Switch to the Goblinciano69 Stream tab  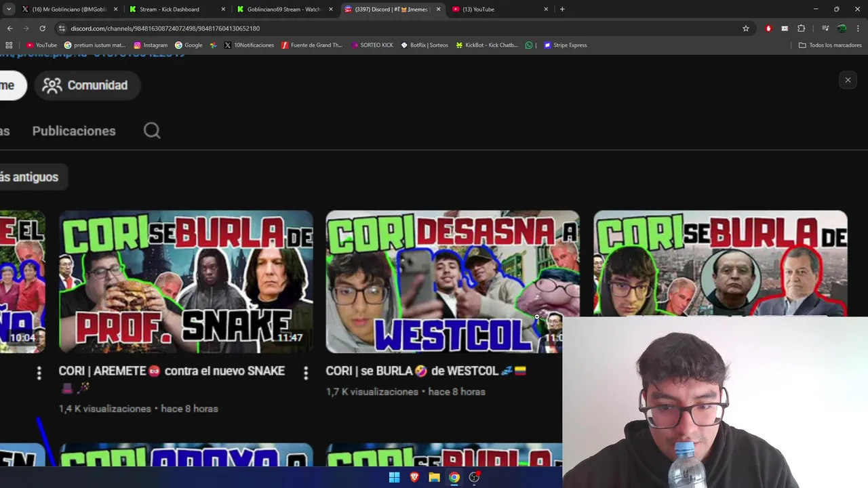coord(283,9)
